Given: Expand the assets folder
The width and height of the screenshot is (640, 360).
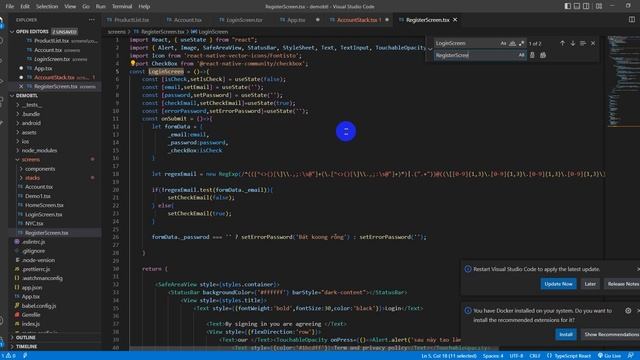Looking at the screenshot, I should click(29, 132).
